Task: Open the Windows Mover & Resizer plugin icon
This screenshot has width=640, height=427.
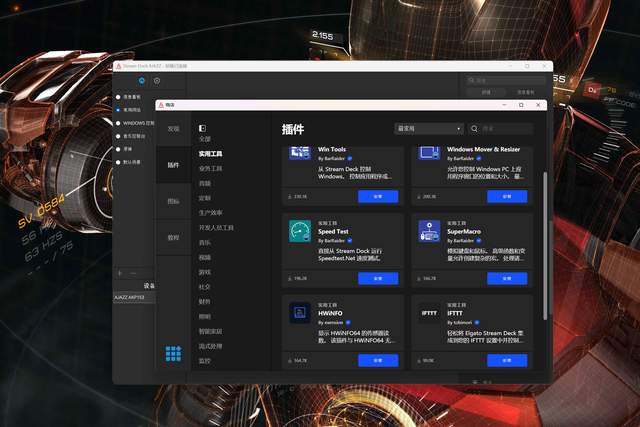Action: [x=429, y=153]
